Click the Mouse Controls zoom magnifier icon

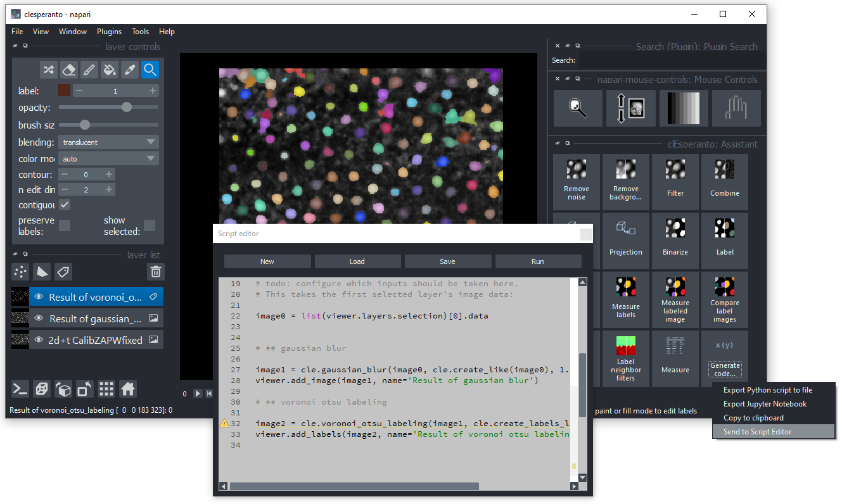tap(577, 108)
